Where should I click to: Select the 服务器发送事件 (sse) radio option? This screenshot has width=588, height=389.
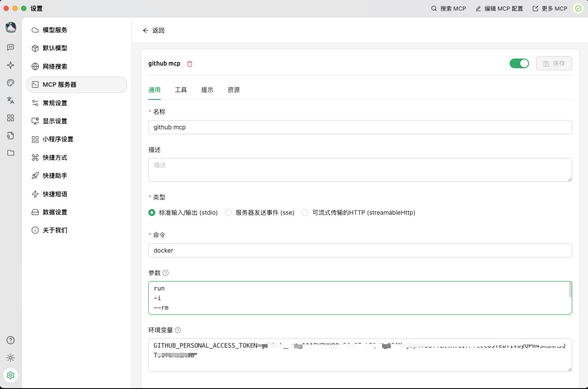click(x=260, y=213)
